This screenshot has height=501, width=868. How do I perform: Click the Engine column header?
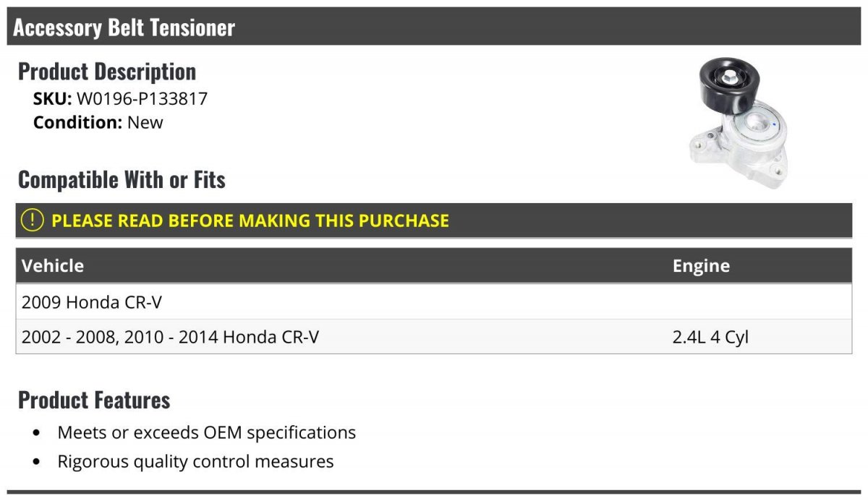pos(701,265)
